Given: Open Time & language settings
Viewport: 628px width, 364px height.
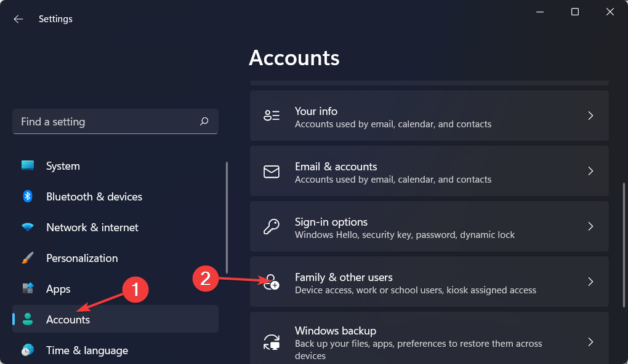Looking at the screenshot, I should pos(87,350).
